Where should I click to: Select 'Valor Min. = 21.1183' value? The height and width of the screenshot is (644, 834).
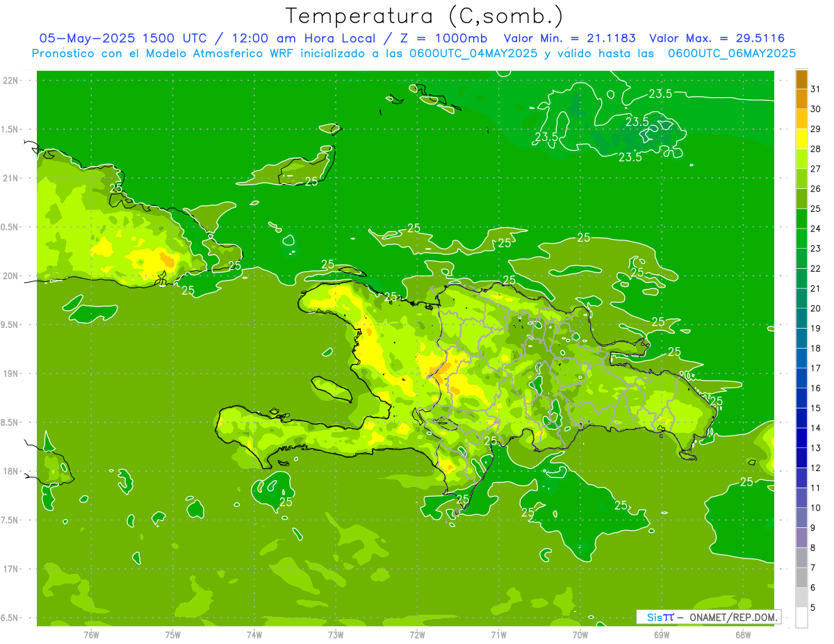click(x=570, y=38)
